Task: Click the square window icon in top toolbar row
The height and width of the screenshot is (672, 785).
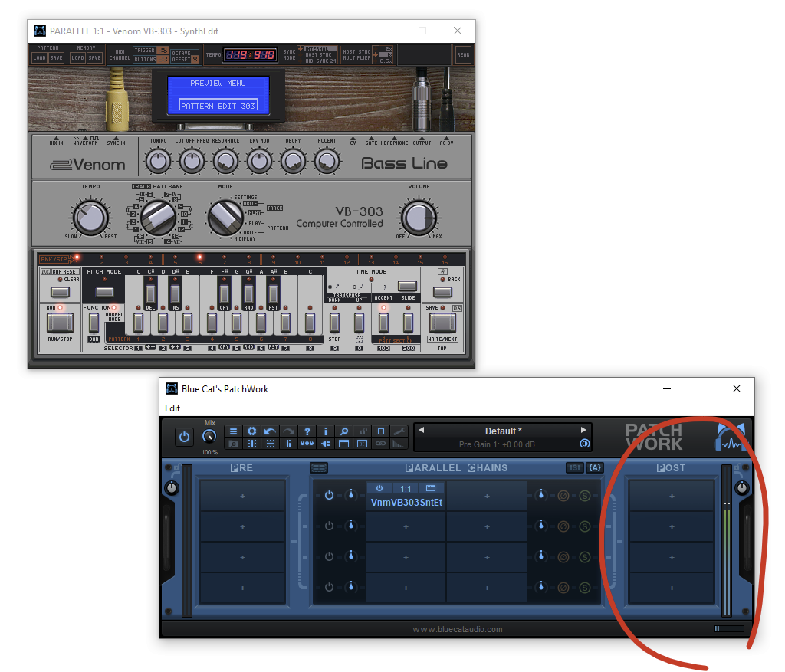Action: click(380, 431)
